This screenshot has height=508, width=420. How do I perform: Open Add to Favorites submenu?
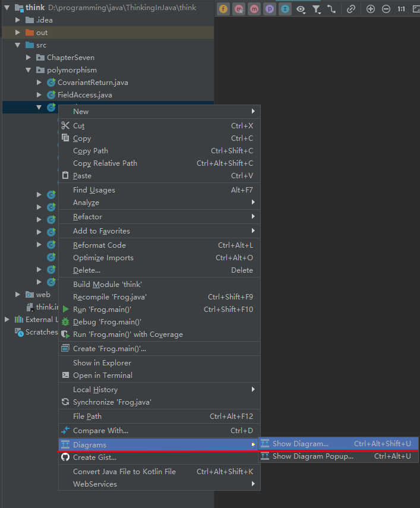(159, 231)
